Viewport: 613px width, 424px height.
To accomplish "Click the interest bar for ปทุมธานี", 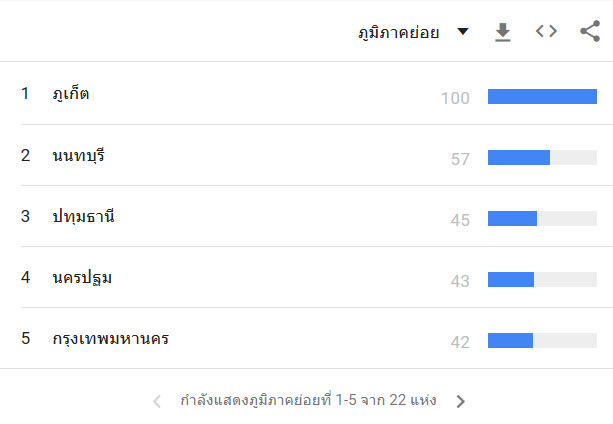I will [x=542, y=218].
